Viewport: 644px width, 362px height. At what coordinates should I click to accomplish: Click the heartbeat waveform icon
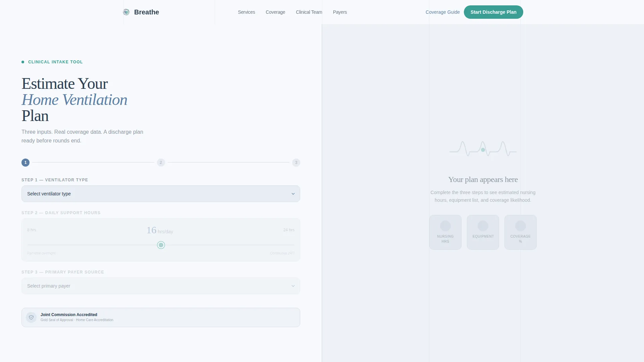[483, 149]
